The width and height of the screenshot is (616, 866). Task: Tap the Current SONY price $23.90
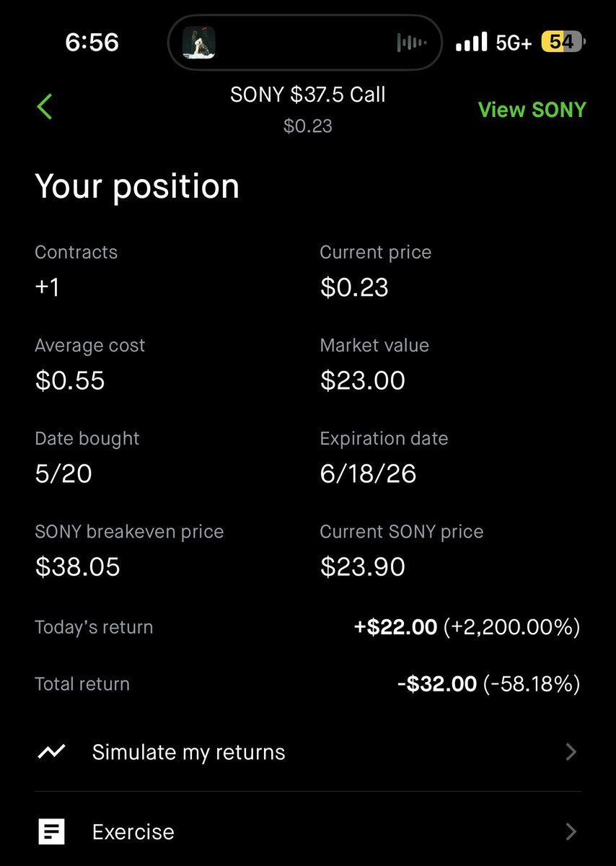coord(363,567)
